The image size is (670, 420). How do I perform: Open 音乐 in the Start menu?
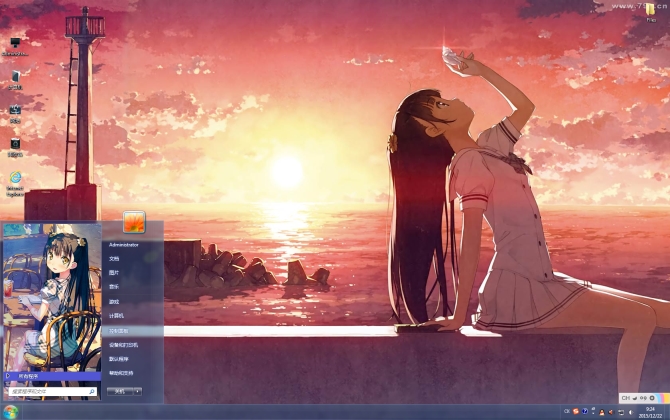tap(114, 287)
